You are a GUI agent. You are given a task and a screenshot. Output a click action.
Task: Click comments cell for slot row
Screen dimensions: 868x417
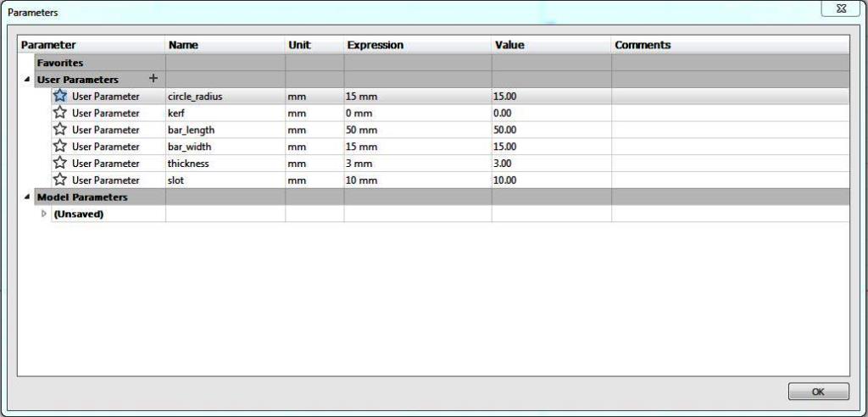pos(730,180)
